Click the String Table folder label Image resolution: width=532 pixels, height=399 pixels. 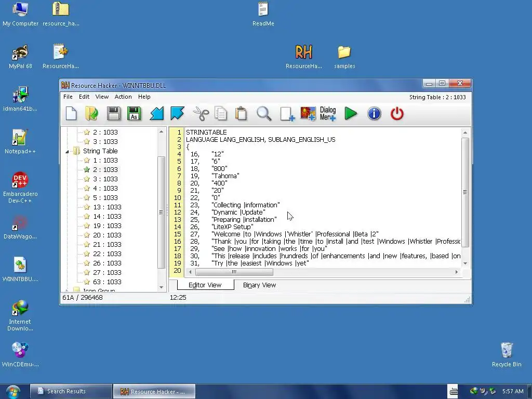(100, 151)
